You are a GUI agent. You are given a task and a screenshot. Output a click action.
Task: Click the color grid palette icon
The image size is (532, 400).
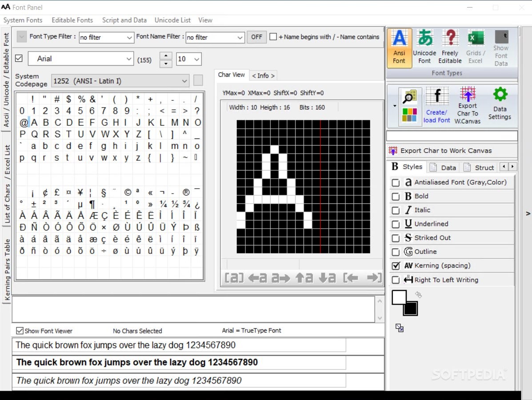point(409,115)
